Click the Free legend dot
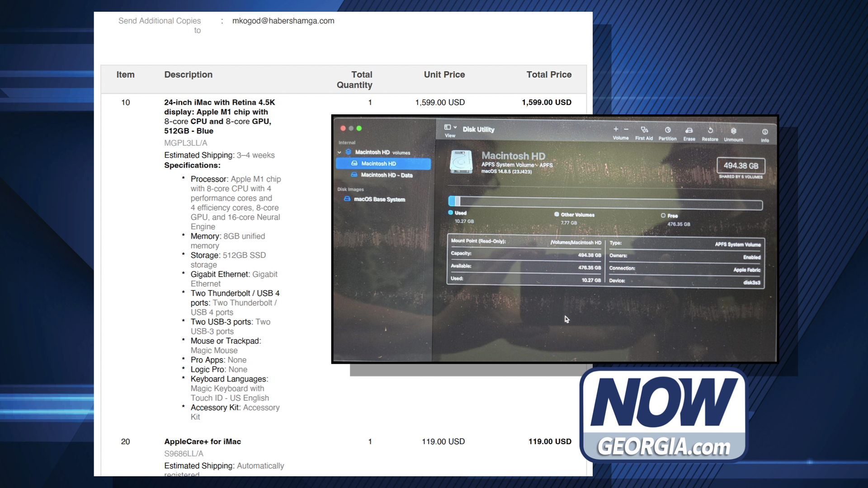868x488 pixels. pos(663,216)
